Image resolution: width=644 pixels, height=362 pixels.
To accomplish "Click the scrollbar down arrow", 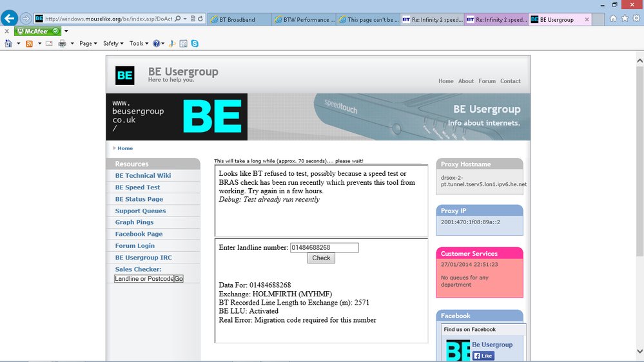I will [639, 351].
